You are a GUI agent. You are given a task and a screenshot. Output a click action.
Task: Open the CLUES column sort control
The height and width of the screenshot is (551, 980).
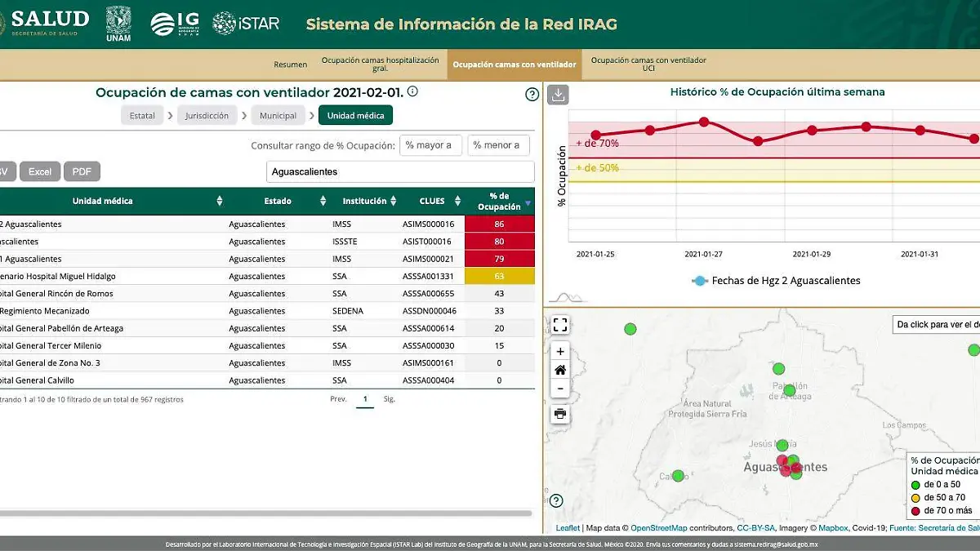click(x=456, y=200)
